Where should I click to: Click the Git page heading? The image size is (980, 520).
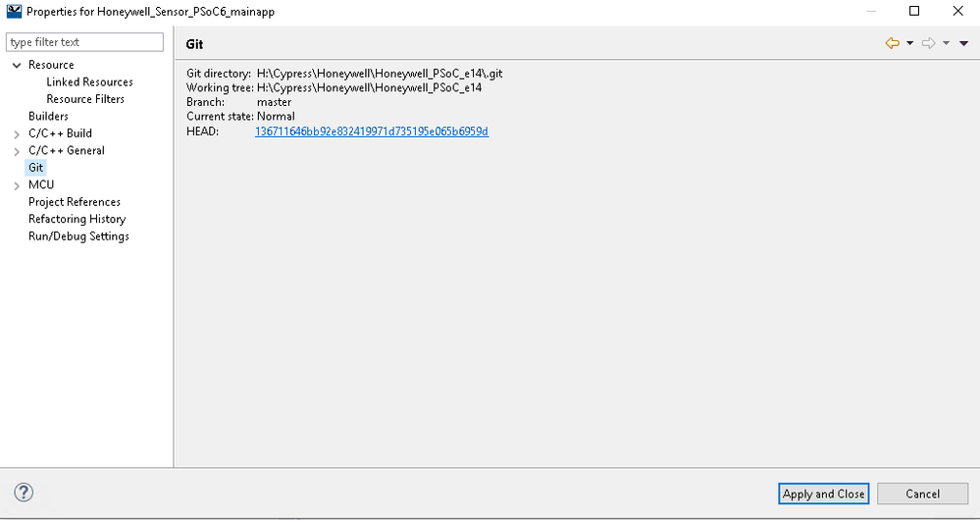tap(194, 44)
